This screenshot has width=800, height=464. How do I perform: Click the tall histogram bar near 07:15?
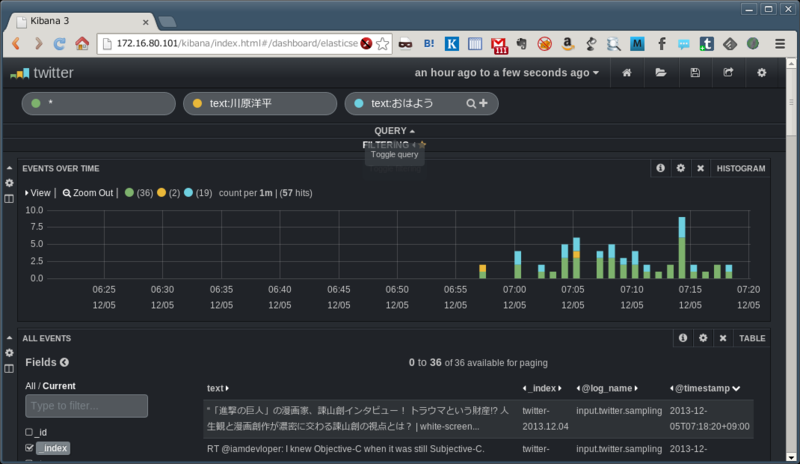pos(682,248)
